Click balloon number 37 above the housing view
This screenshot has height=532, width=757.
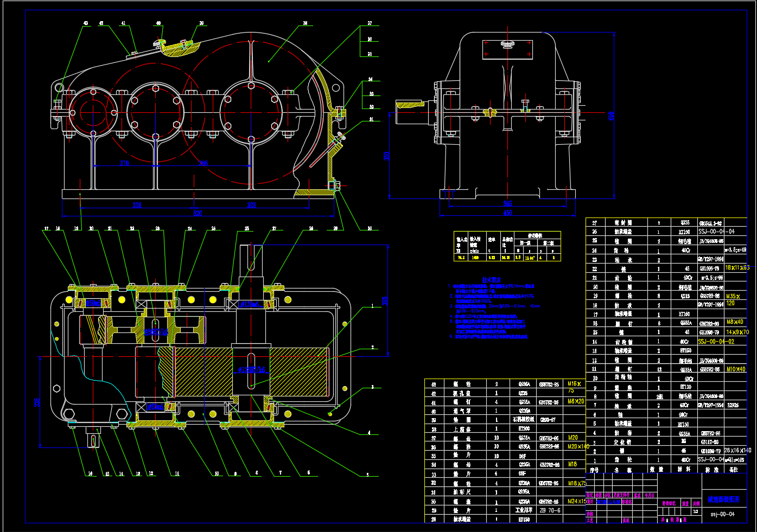click(x=370, y=23)
